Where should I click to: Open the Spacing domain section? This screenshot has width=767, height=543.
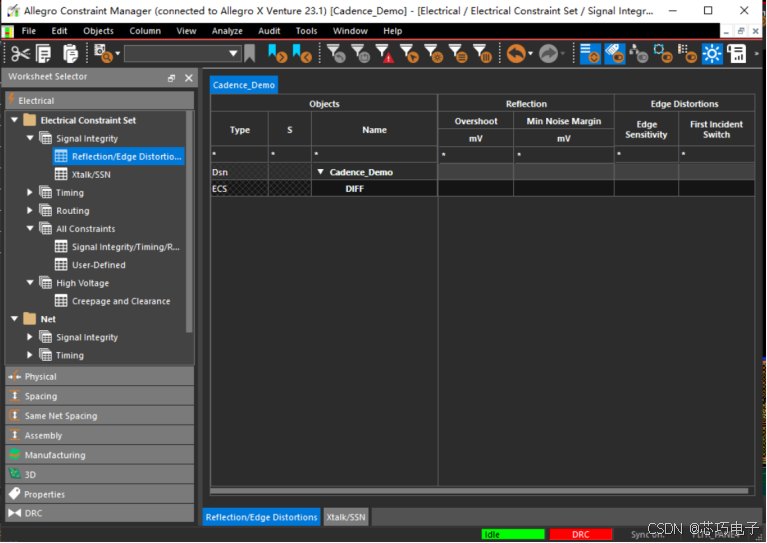coord(99,396)
